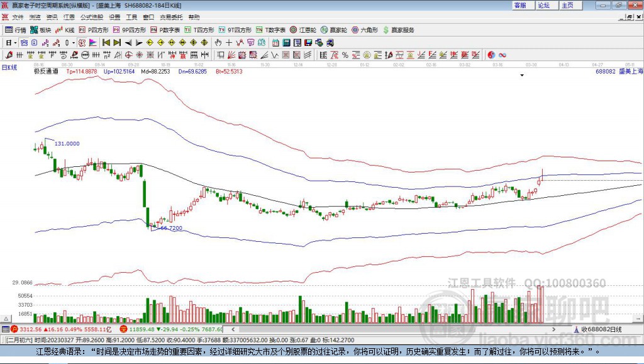Select the hand pan tool
The height and width of the screenshot is (364, 644).
218,43
